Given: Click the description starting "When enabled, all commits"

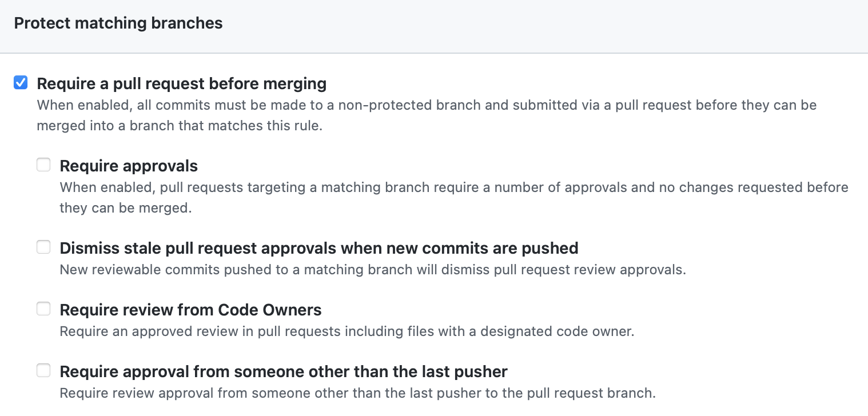Looking at the screenshot, I should pos(426,105).
